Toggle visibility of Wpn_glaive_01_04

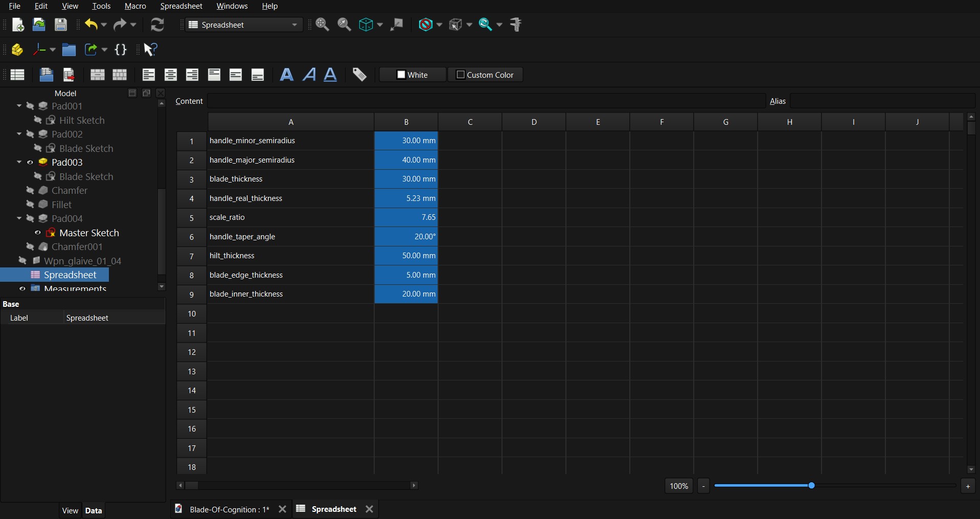tap(22, 261)
